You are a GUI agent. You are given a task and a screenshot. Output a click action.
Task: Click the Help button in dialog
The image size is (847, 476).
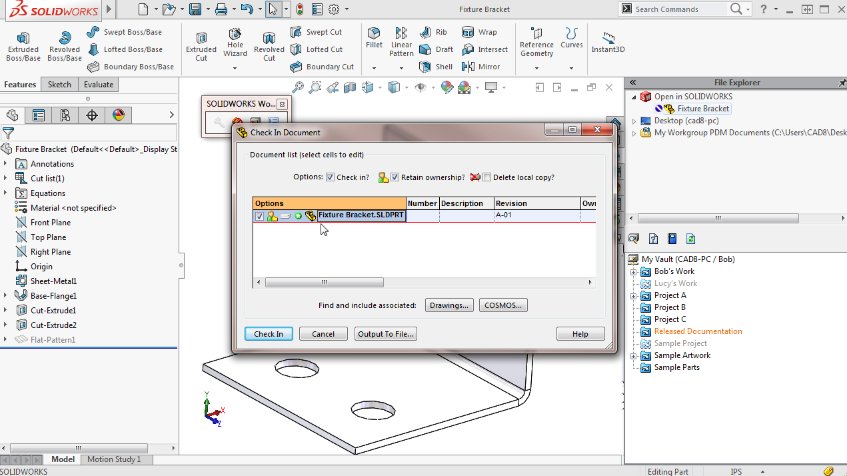point(580,334)
